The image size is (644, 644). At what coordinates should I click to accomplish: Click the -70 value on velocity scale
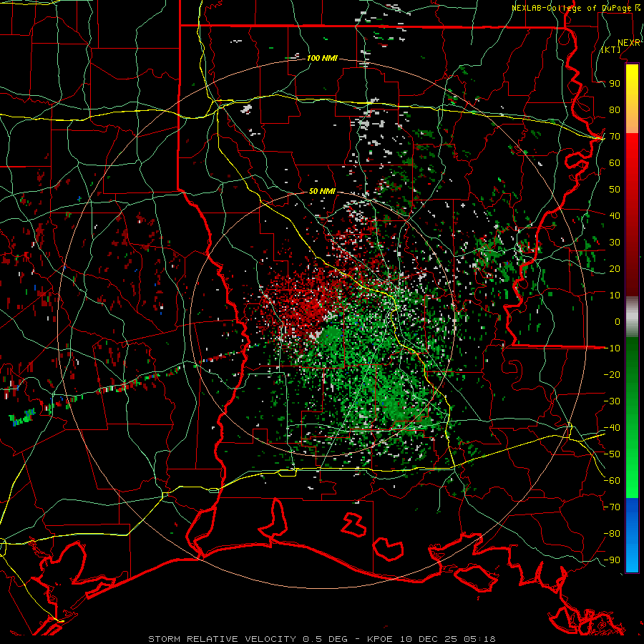(612, 507)
